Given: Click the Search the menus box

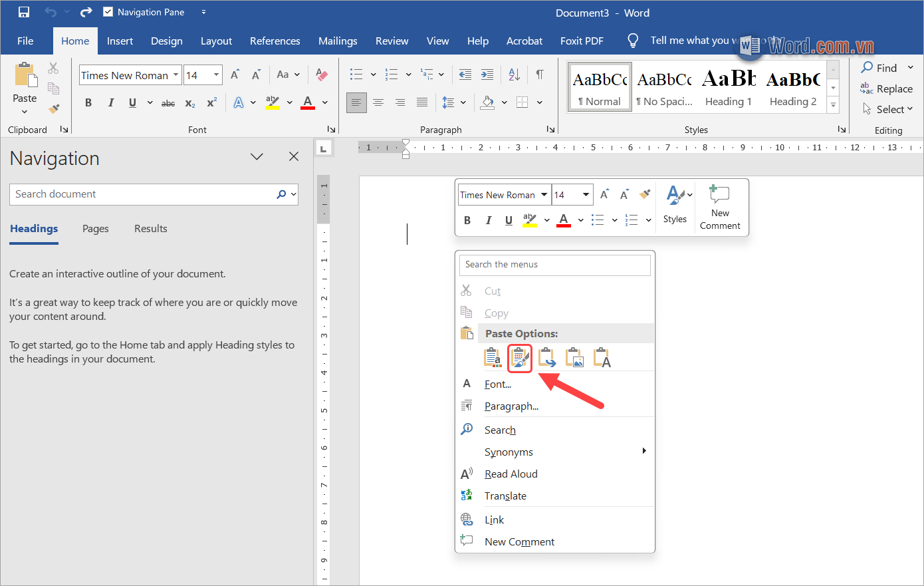Looking at the screenshot, I should coord(554,265).
